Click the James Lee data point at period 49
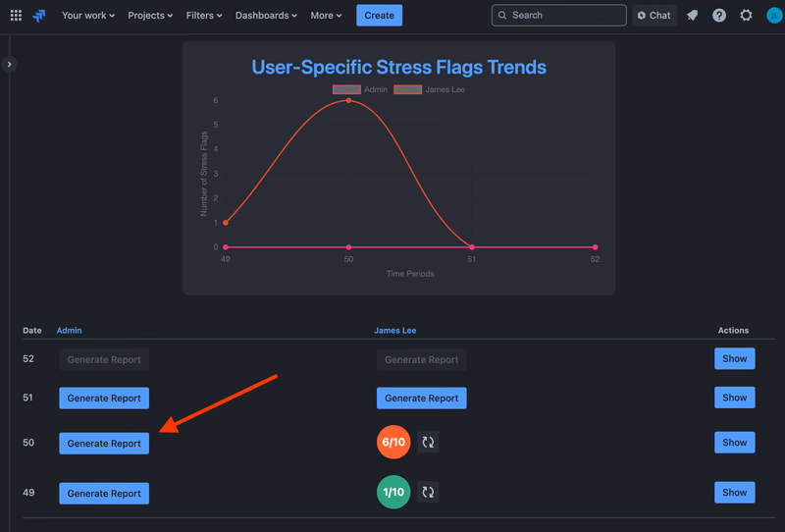The width and height of the screenshot is (785, 532). [x=226, y=223]
